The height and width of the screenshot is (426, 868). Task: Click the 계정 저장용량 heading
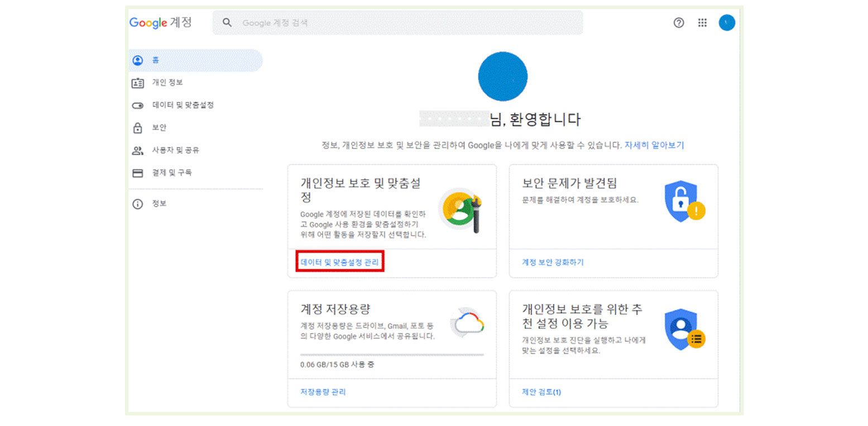point(335,309)
